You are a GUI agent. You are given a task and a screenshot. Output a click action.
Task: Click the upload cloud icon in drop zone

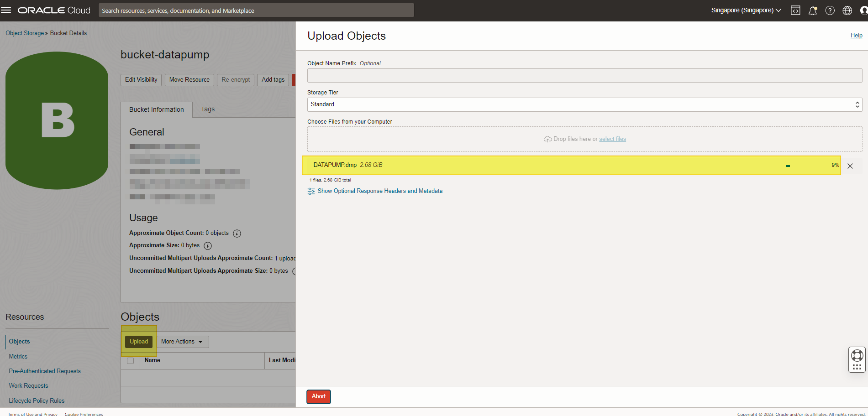(548, 139)
